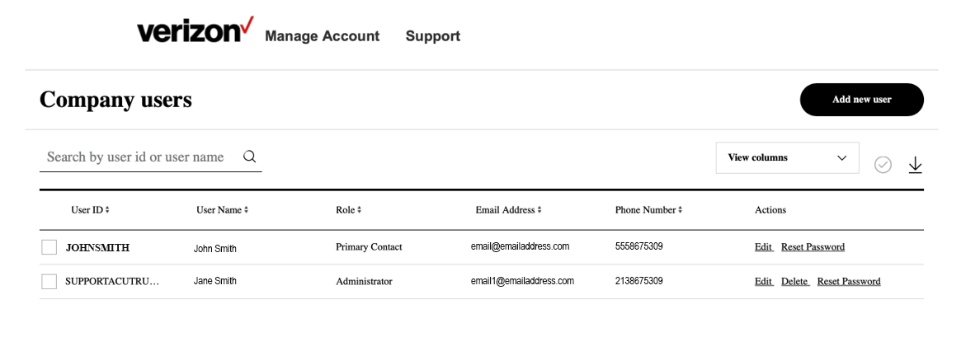Sort by User ID column arrows
This screenshot has height=337, width=980.
click(x=107, y=210)
